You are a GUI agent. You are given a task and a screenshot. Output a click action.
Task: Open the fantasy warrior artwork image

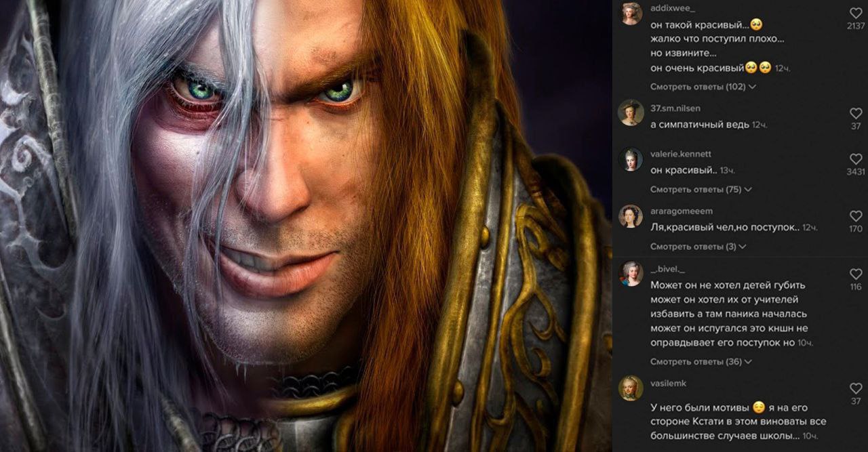(x=306, y=226)
